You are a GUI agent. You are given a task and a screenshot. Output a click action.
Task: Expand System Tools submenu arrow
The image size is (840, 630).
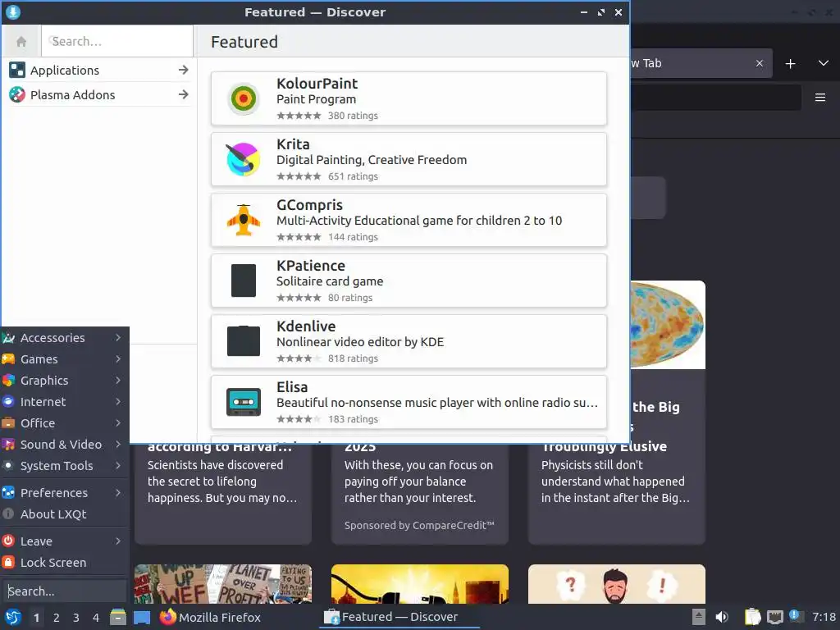tap(118, 466)
